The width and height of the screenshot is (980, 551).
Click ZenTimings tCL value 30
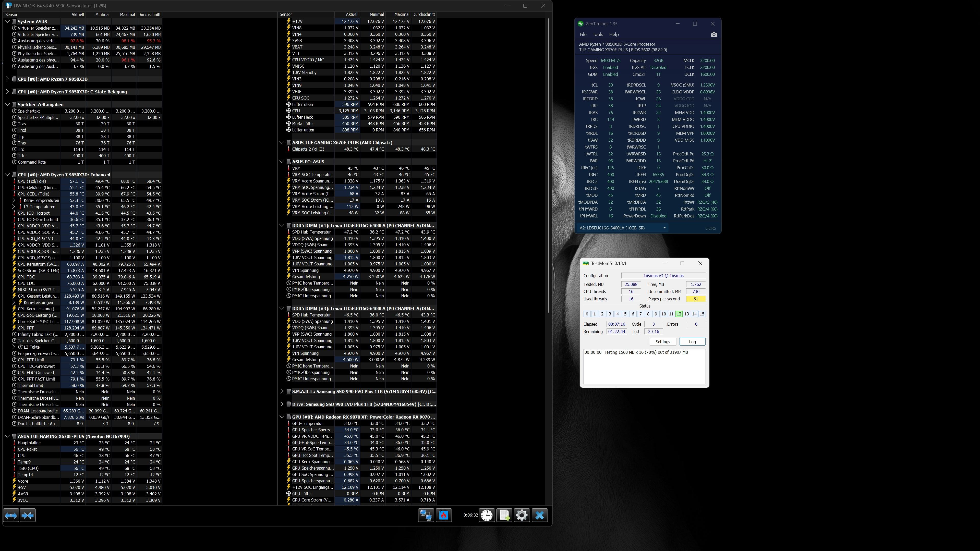(x=610, y=85)
